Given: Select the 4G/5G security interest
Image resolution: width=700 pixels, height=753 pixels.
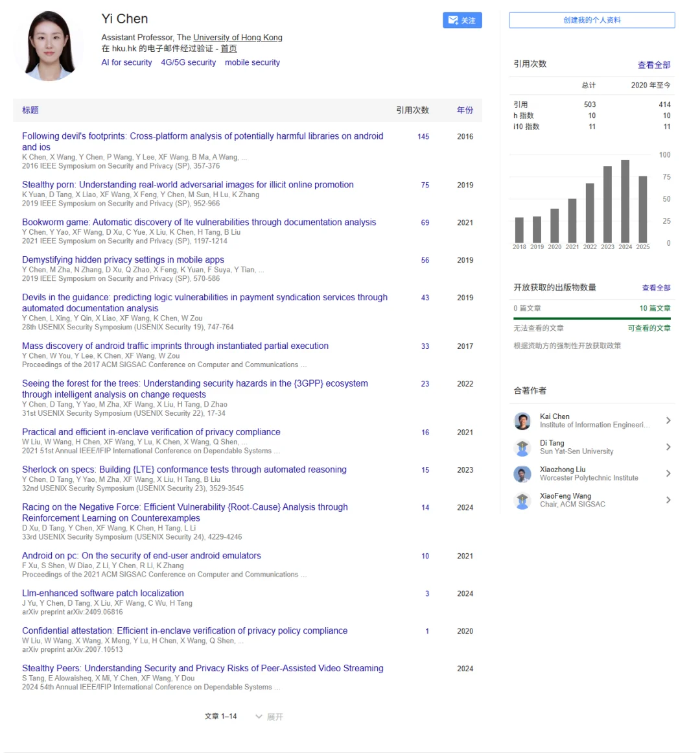Looking at the screenshot, I should [188, 62].
